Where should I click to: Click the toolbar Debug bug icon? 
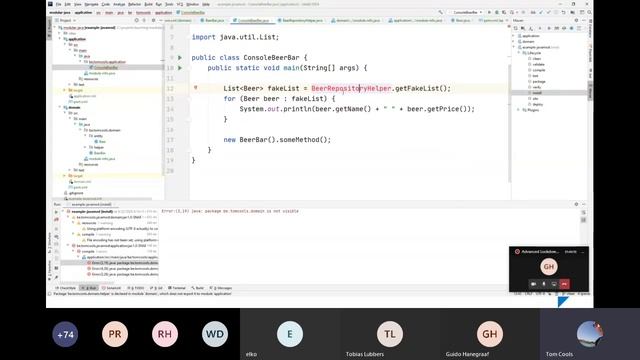click(x=497, y=12)
